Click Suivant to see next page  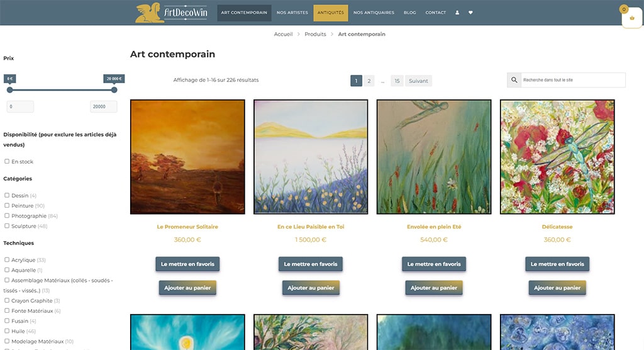[418, 81]
